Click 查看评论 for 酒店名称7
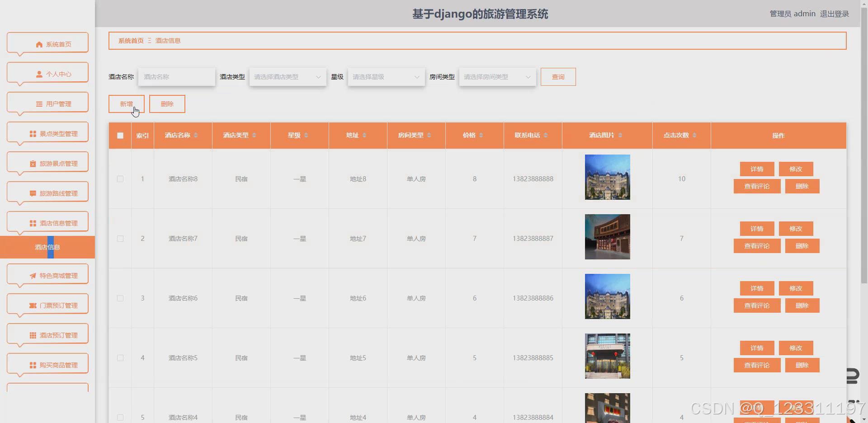 [757, 246]
